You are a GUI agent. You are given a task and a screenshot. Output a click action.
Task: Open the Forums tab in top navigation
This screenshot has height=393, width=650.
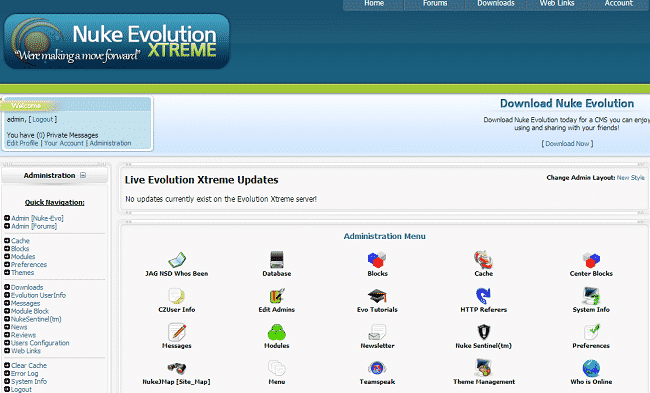pos(435,4)
